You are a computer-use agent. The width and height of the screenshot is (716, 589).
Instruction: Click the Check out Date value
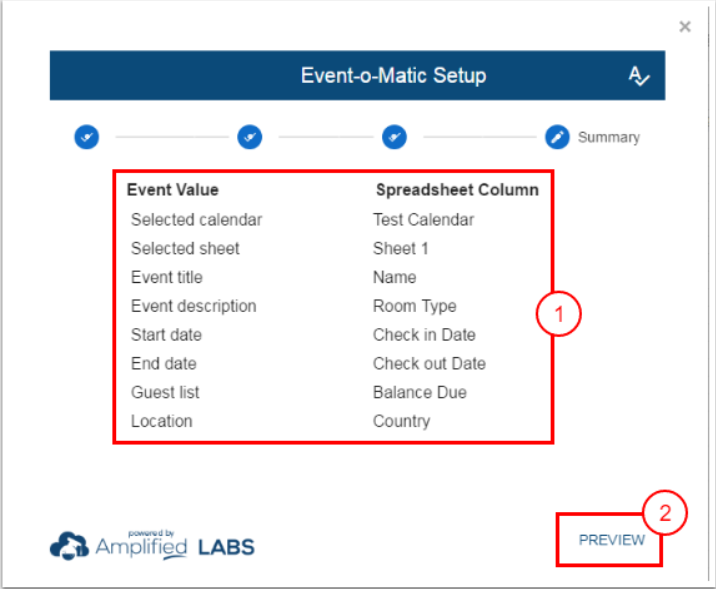tap(429, 364)
